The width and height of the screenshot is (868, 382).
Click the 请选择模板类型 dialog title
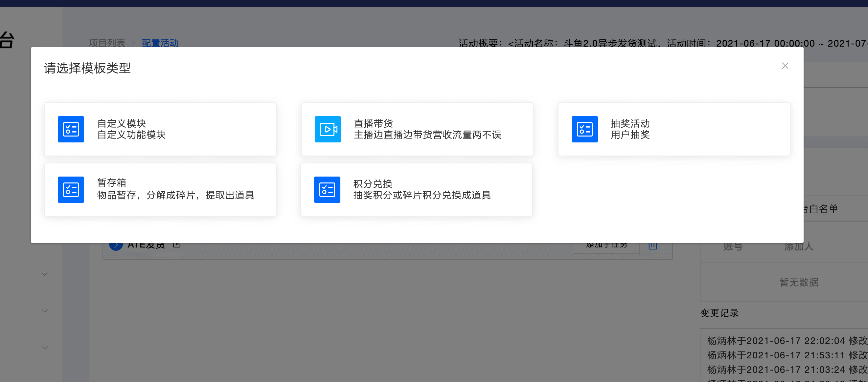(87, 68)
